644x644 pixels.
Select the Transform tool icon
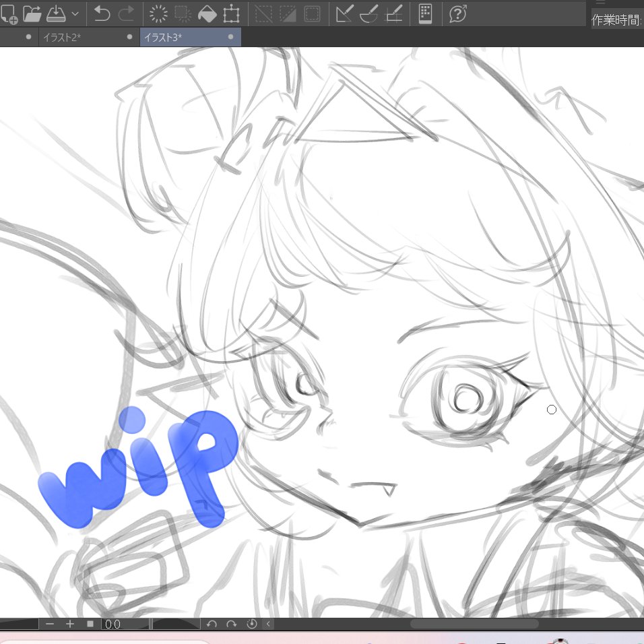coord(232,13)
